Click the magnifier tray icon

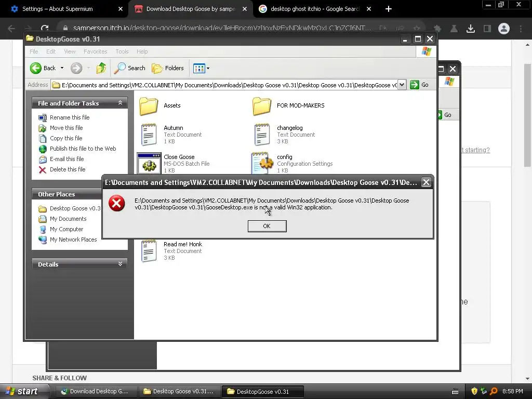click(494, 391)
